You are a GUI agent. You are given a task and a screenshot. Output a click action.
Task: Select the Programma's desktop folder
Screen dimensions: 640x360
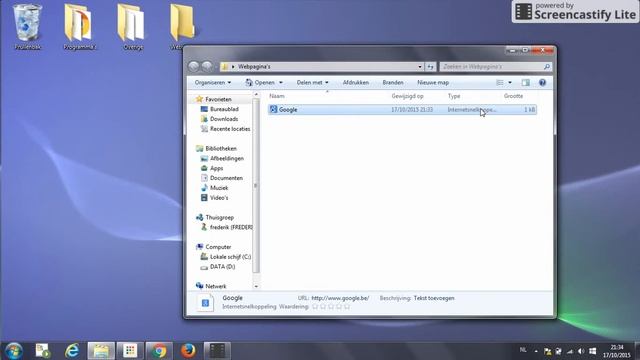pos(80,27)
